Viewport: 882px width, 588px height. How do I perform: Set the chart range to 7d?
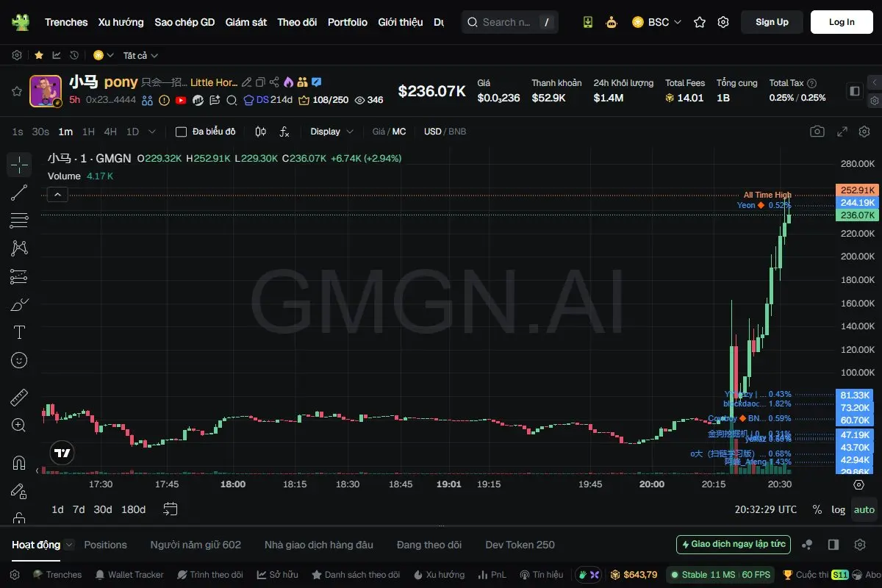tap(79, 509)
